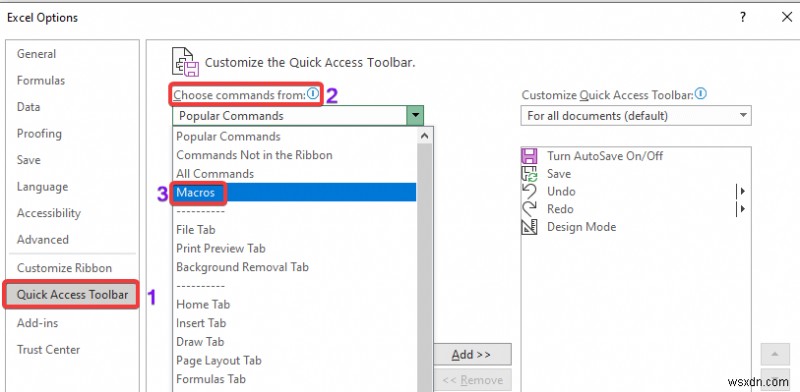Click info icon beside Choose commands from
Image resolution: width=800 pixels, height=392 pixels.
point(313,93)
